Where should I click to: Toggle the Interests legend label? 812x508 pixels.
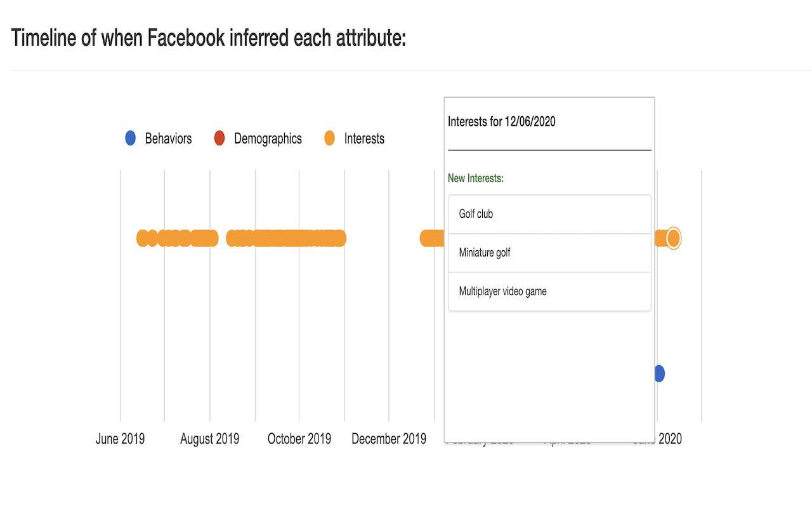tap(364, 138)
